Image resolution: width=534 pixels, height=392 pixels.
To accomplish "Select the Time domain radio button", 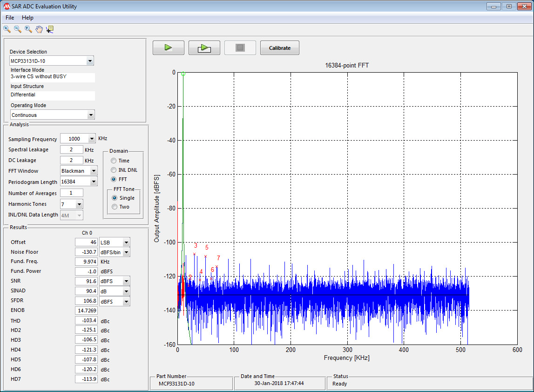I will click(x=114, y=161).
